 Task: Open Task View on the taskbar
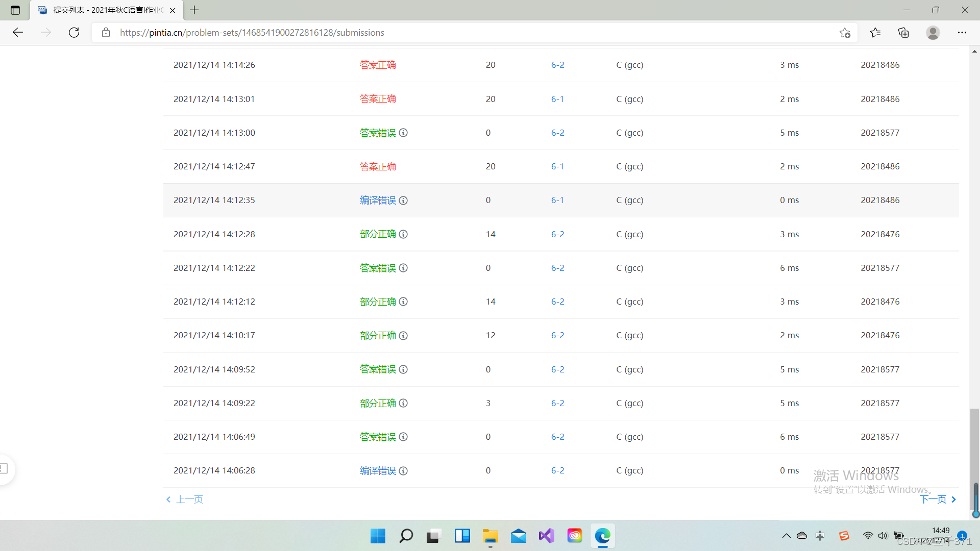433,536
